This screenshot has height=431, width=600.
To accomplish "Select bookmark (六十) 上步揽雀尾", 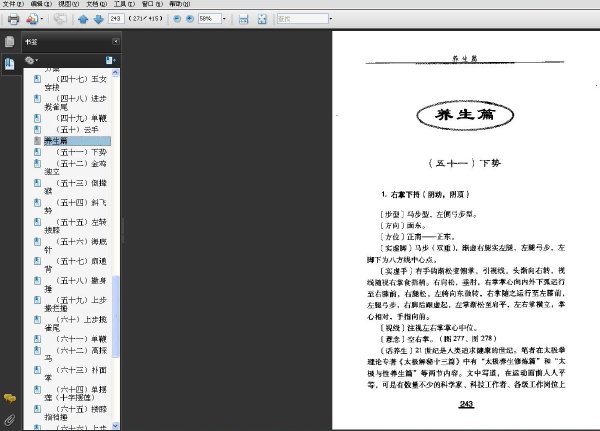I will pos(75,323).
